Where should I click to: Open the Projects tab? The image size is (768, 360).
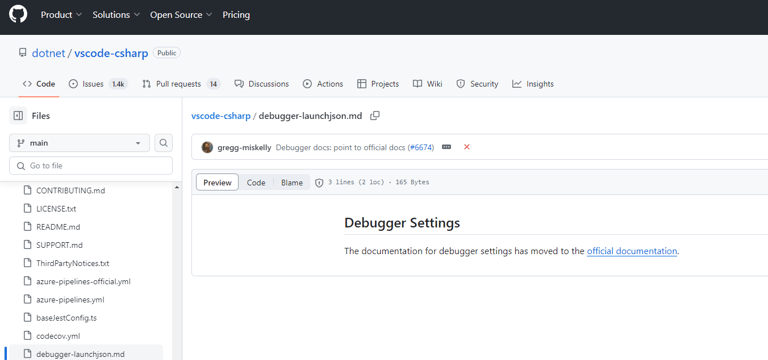[378, 84]
